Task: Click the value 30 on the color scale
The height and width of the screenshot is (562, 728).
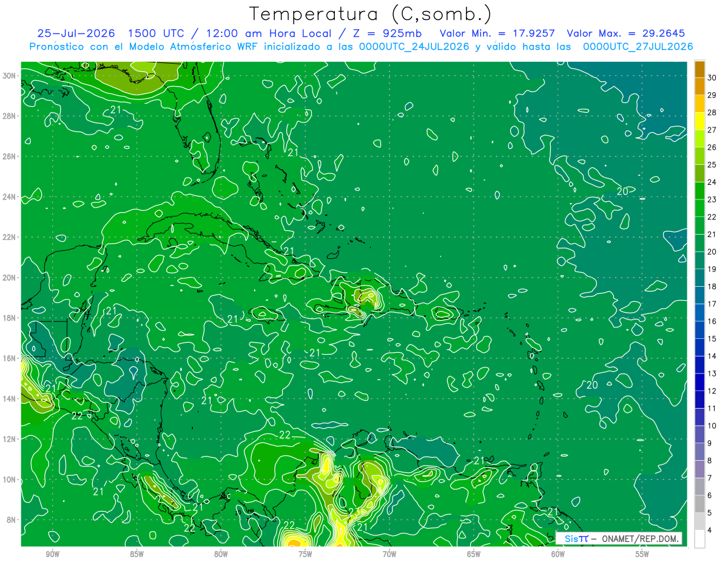Action: 712,78
